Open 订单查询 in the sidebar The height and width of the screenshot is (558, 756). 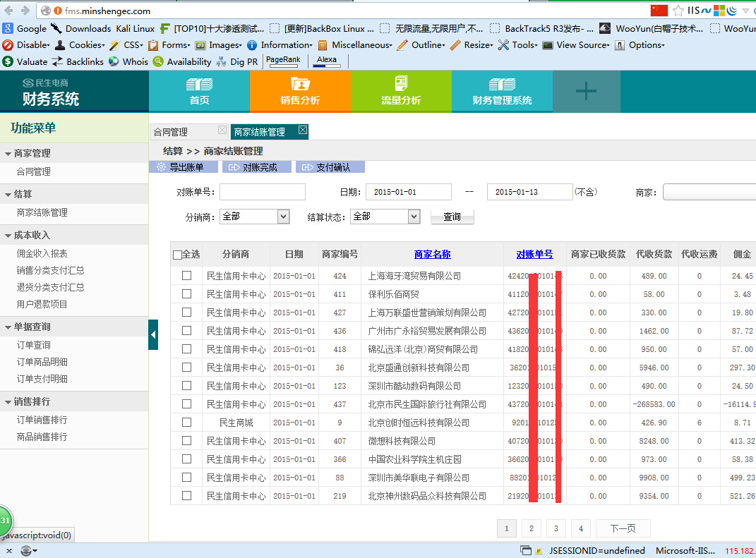tap(33, 345)
